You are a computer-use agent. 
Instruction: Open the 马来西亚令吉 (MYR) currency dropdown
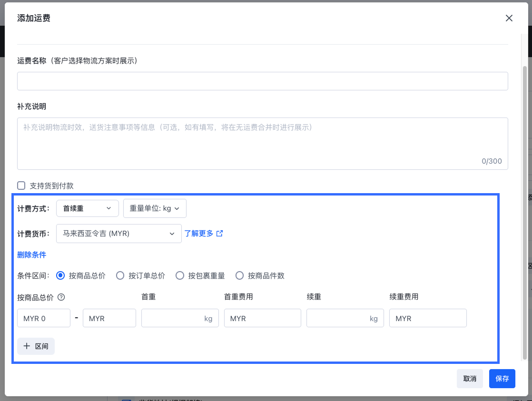(x=118, y=234)
